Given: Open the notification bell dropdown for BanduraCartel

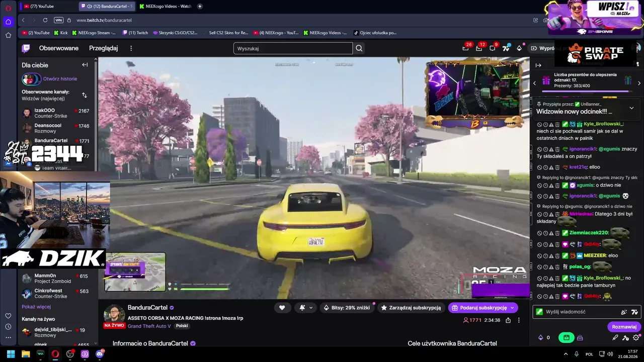Looking at the screenshot, I should (x=305, y=308).
